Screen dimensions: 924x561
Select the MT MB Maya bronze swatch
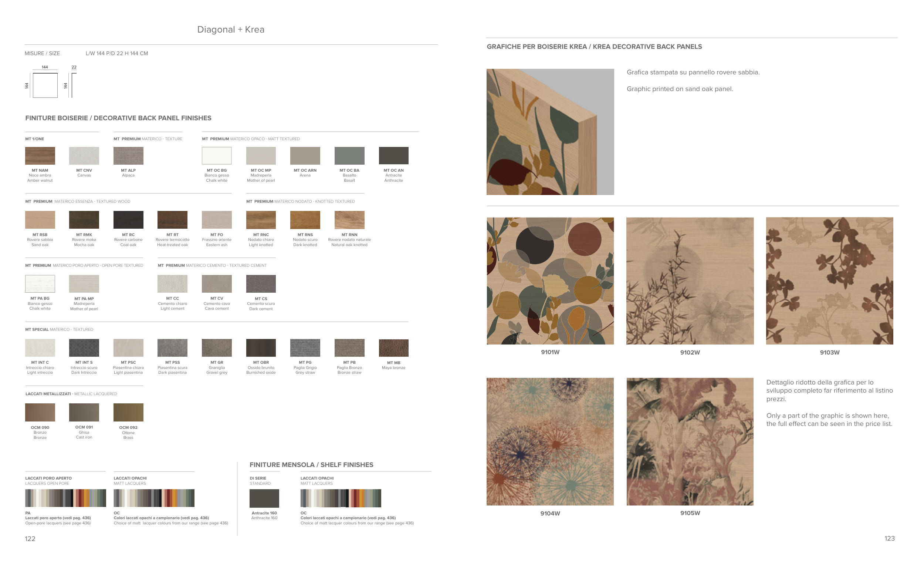coord(393,348)
